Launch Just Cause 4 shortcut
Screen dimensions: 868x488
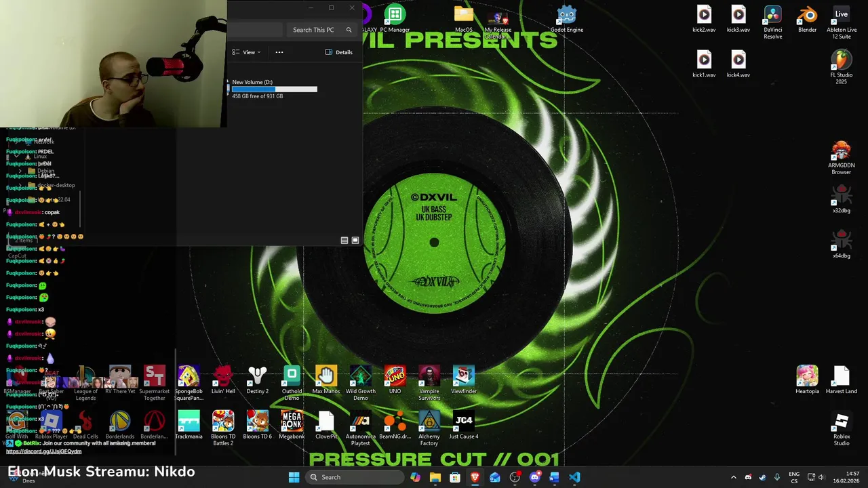tap(464, 426)
